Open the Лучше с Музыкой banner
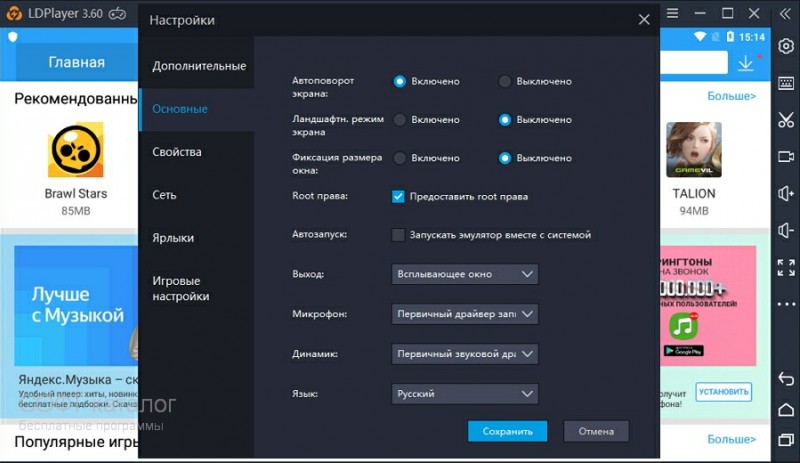The width and height of the screenshot is (800, 463). coord(77,306)
